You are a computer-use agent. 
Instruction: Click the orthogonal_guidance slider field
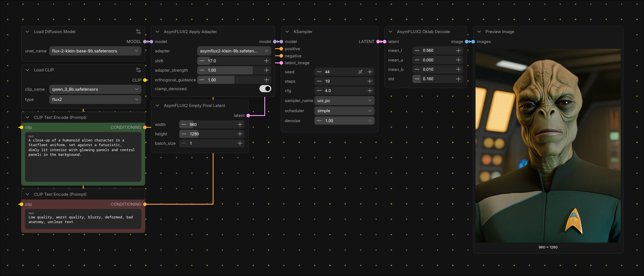(x=234, y=80)
